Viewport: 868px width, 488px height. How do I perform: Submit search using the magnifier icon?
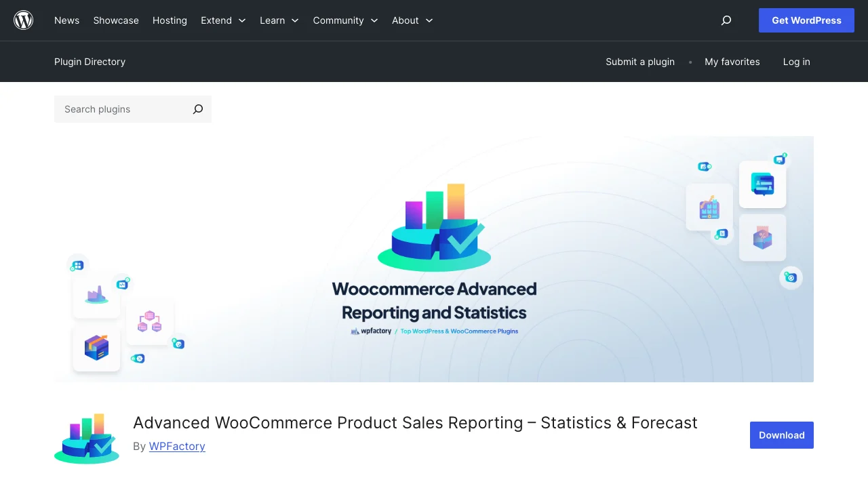198,109
